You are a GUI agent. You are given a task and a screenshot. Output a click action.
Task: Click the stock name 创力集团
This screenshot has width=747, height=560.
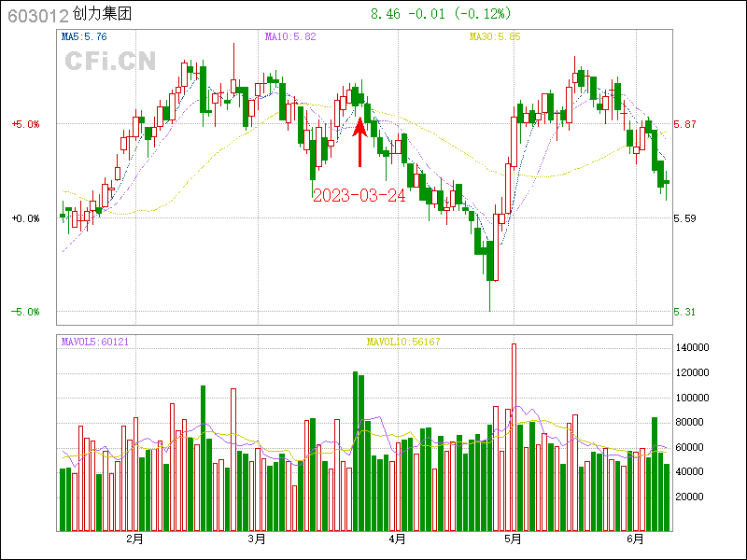[102, 14]
